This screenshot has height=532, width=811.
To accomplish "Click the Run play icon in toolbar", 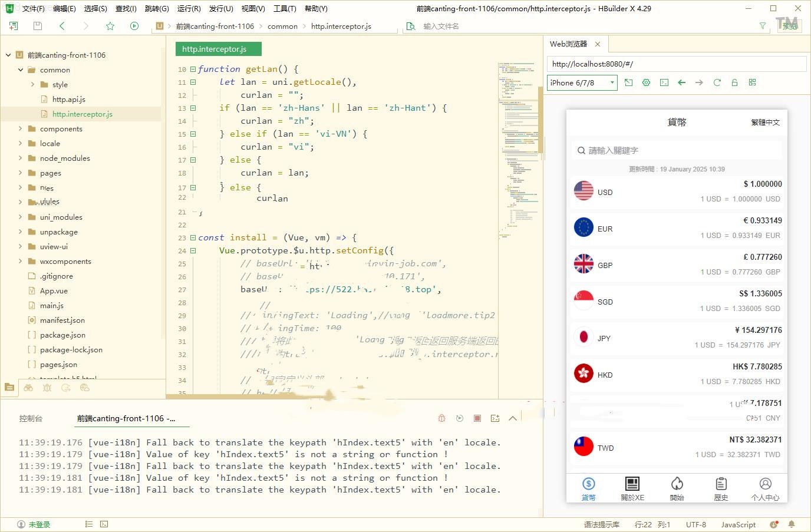I will (134, 26).
